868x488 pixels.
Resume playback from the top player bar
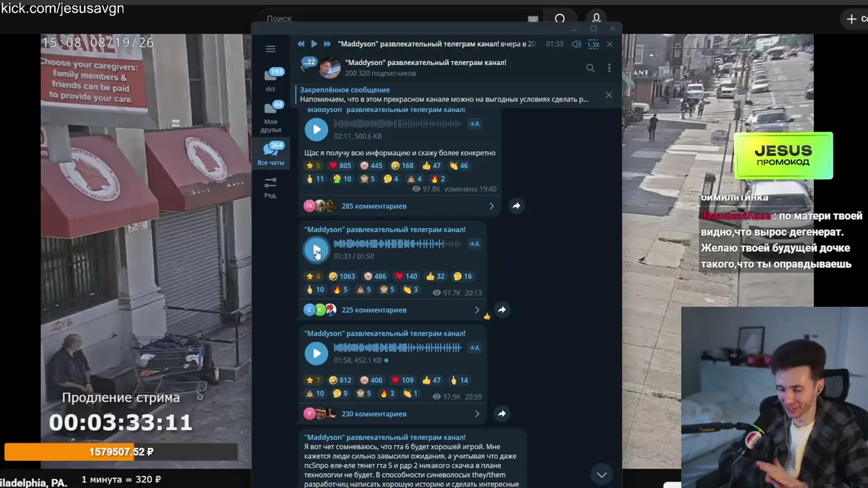pyautogui.click(x=314, y=44)
